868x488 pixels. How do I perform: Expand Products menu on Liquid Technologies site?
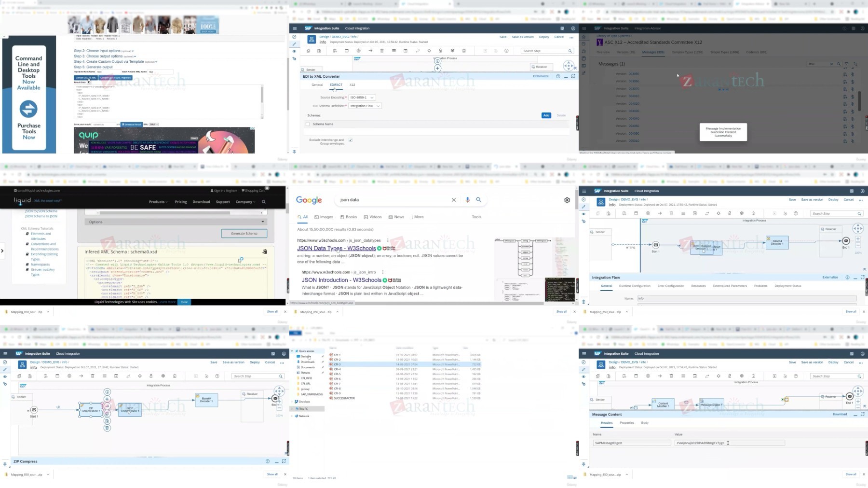tap(158, 202)
